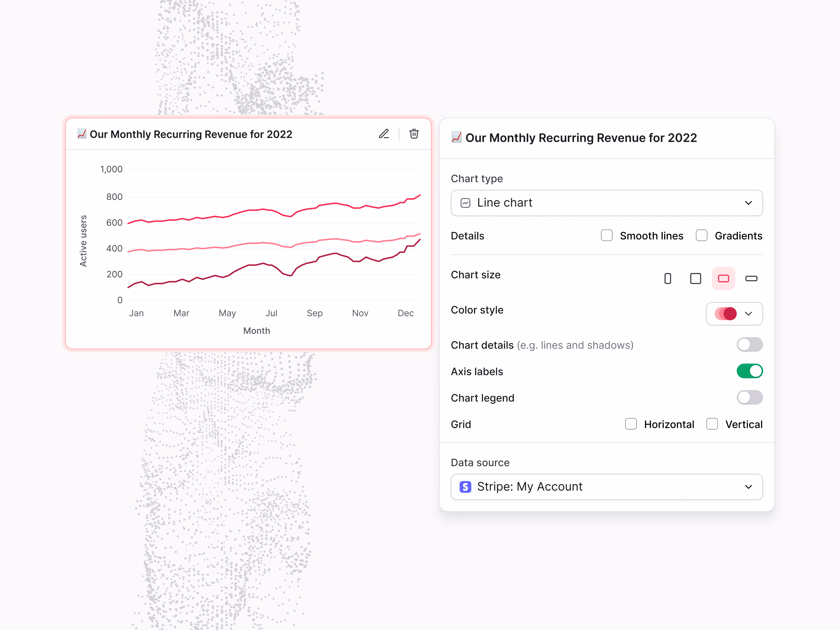
Task: Turn on the Chart legend toggle
Action: coord(750,398)
